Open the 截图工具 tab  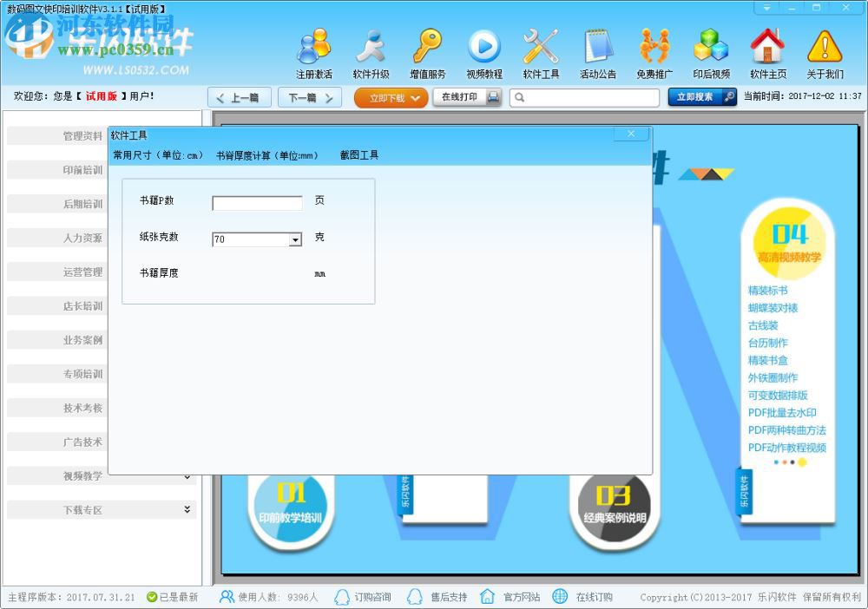[x=357, y=154]
